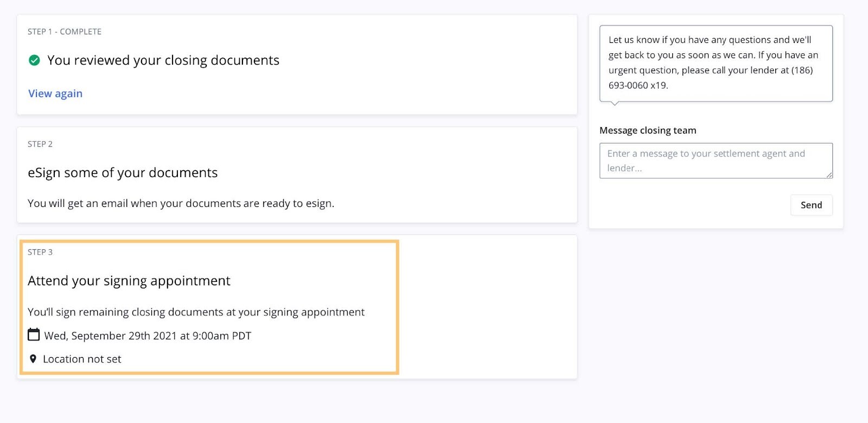Screen dimensions: 868x423
Task: Click the "You'll sign remaining closing documents" text
Action: click(196, 312)
